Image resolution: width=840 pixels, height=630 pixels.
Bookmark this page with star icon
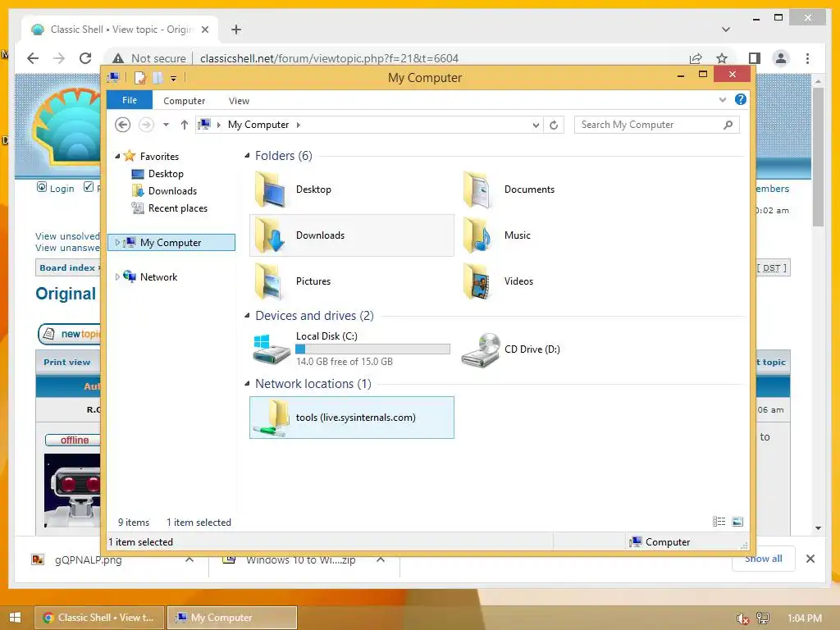(x=722, y=58)
